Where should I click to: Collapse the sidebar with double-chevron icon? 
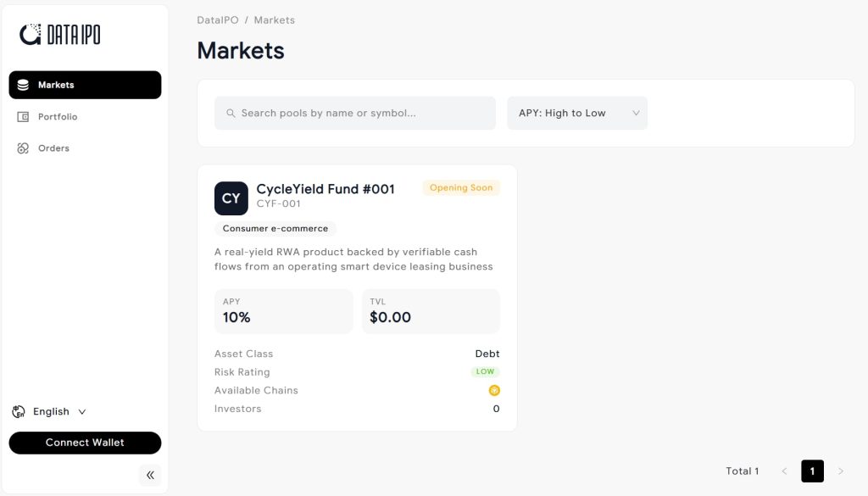pyautogui.click(x=150, y=475)
